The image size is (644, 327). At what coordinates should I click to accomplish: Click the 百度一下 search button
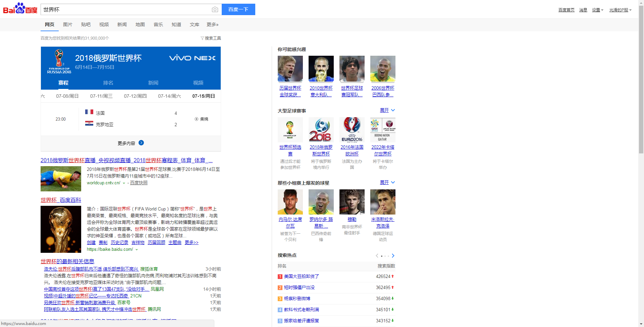pyautogui.click(x=238, y=9)
